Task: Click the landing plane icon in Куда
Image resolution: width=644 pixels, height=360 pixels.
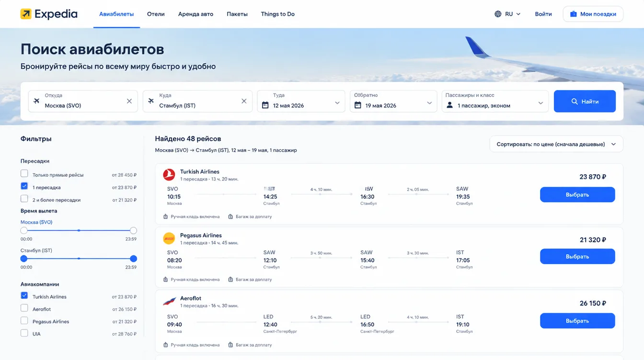Action: click(x=151, y=101)
